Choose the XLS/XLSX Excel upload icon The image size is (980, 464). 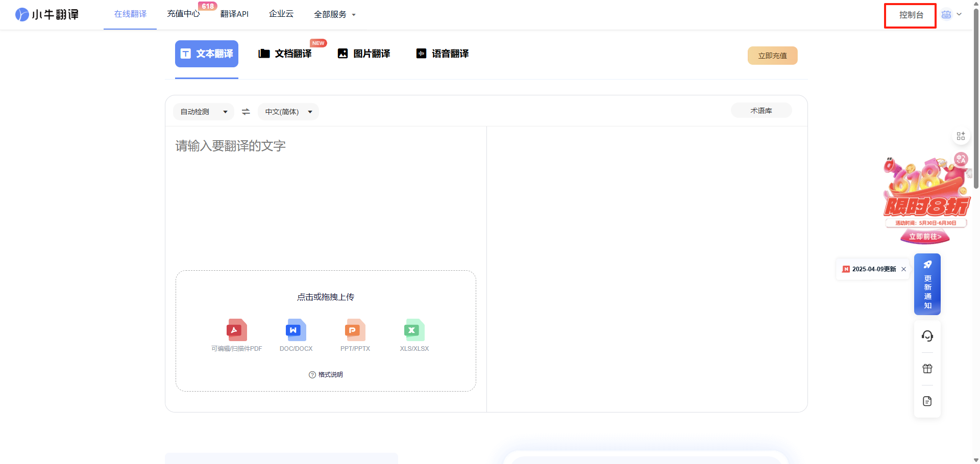[x=414, y=330]
